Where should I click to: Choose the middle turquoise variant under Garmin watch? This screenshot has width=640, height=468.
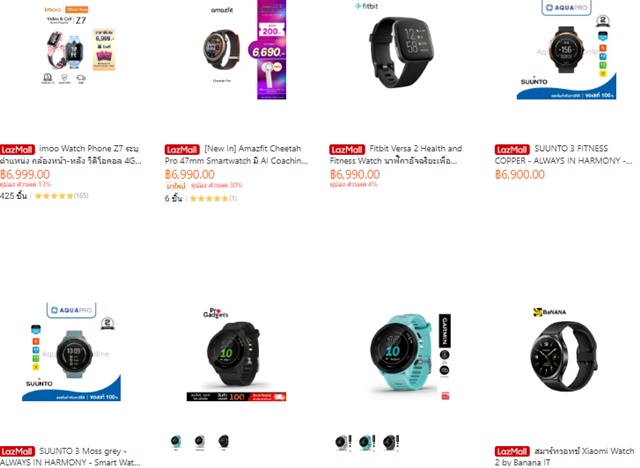(367, 442)
